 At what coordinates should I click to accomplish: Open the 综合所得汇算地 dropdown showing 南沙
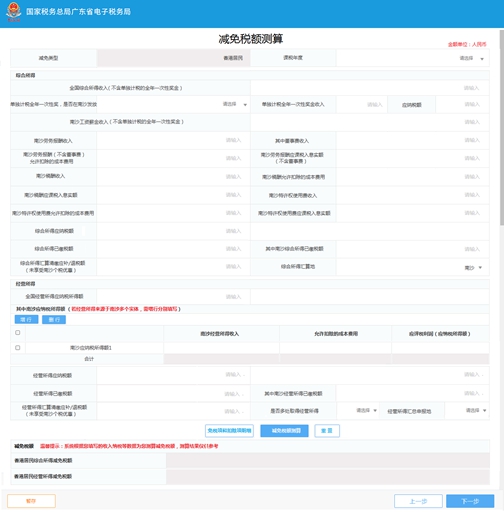[x=413, y=267]
